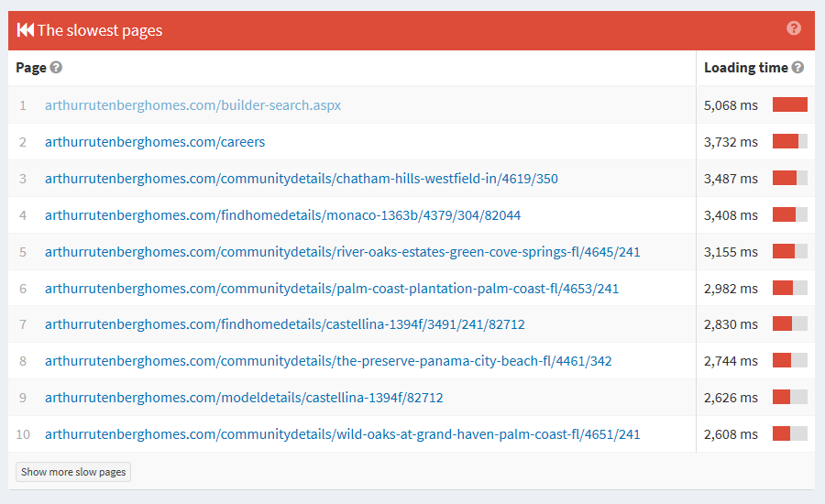Click the help icon beside Page column
Viewport: 825px width, 504px height.
57,68
